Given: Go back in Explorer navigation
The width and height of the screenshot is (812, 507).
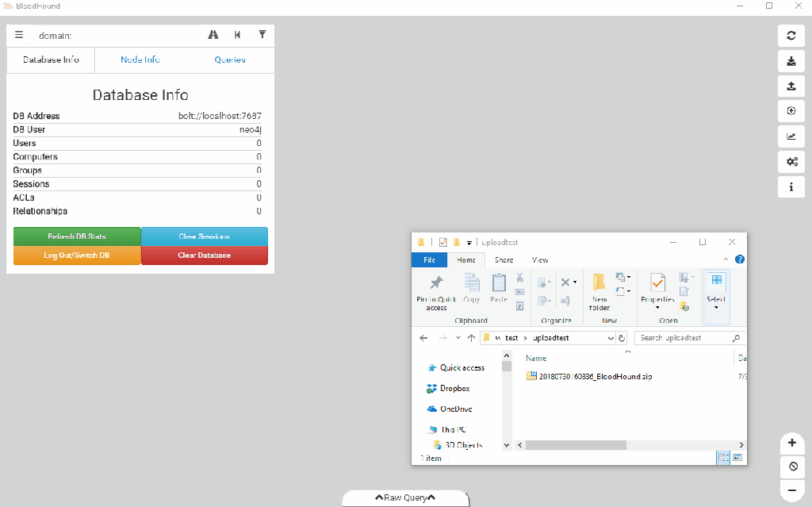Looking at the screenshot, I should pos(423,338).
